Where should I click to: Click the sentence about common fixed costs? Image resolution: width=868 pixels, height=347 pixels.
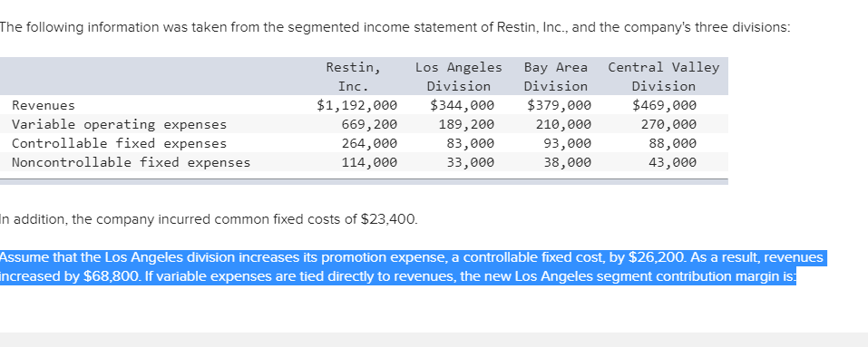tap(210, 220)
